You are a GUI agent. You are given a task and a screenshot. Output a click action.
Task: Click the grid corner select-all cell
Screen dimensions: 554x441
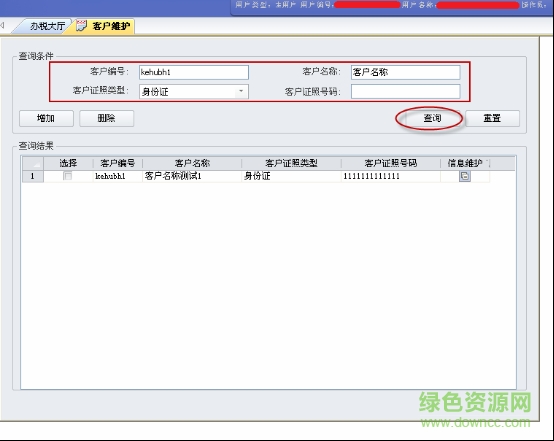33,163
